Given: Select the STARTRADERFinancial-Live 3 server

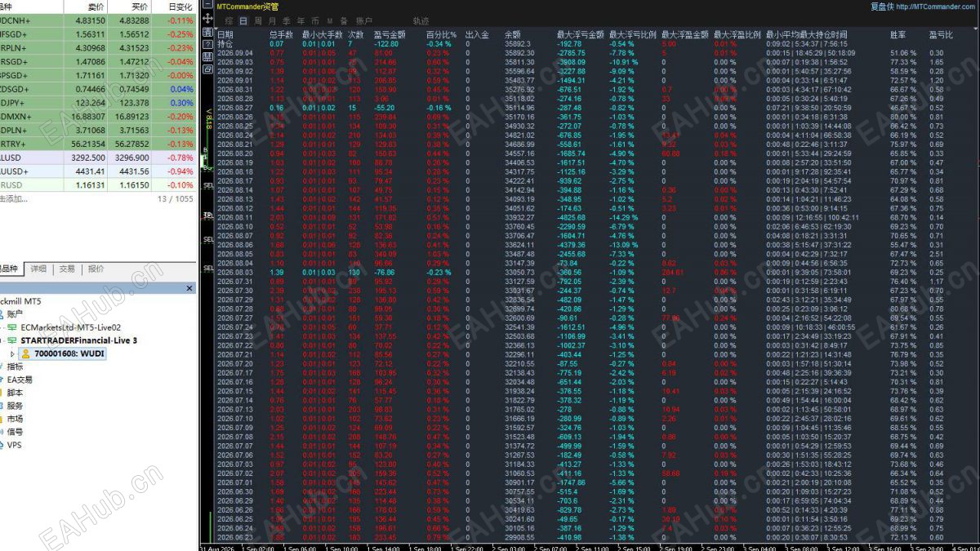Looking at the screenshot, I should (78, 340).
